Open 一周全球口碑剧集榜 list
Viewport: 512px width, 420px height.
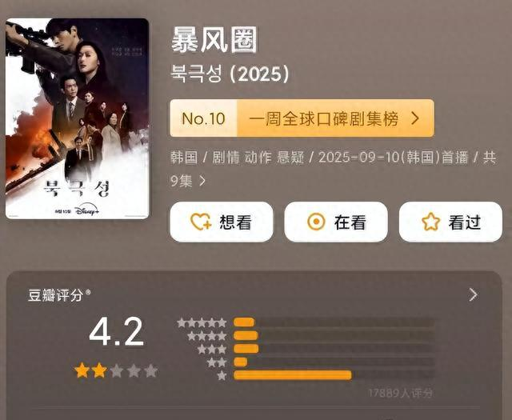pyautogui.click(x=323, y=118)
